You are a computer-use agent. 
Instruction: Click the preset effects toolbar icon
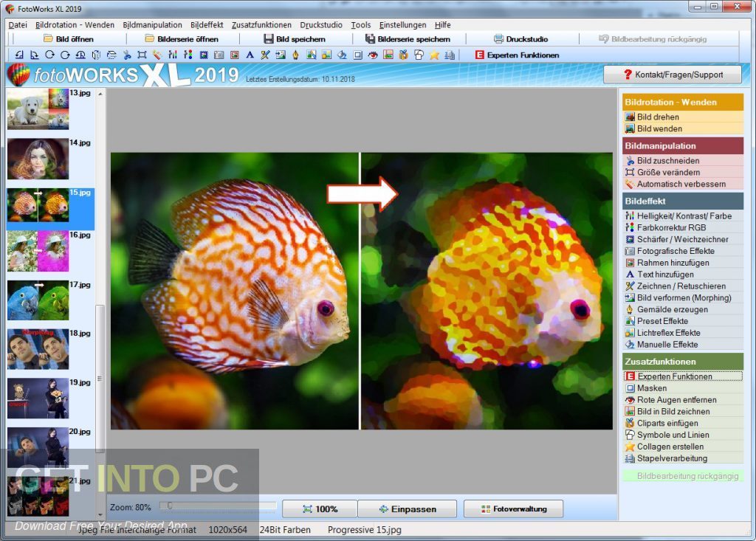pos(311,55)
